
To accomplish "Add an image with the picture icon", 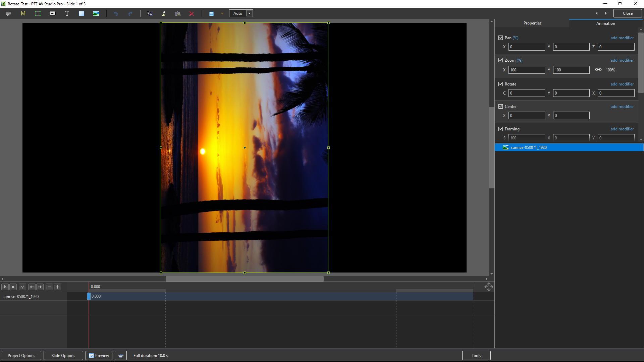I will coord(96,14).
